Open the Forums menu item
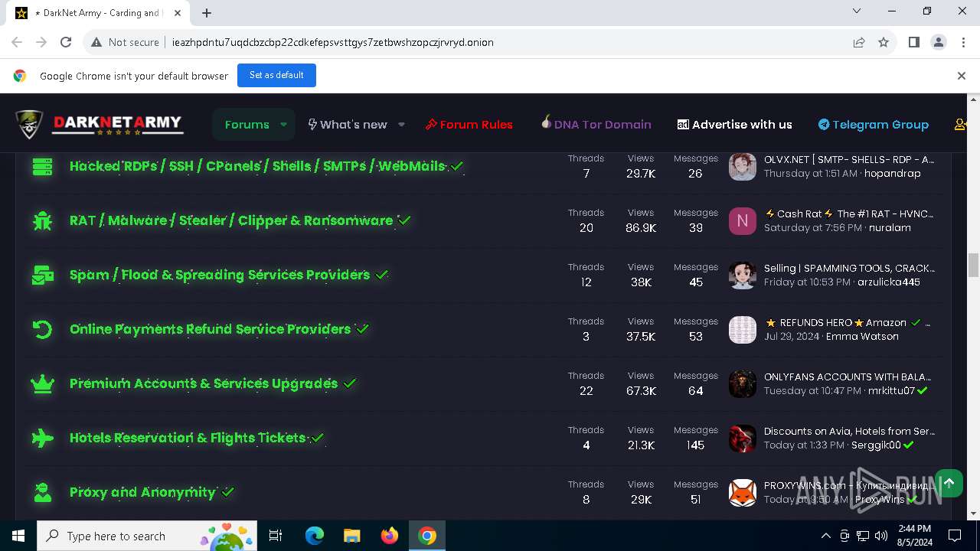This screenshot has height=551, width=980. [247, 125]
